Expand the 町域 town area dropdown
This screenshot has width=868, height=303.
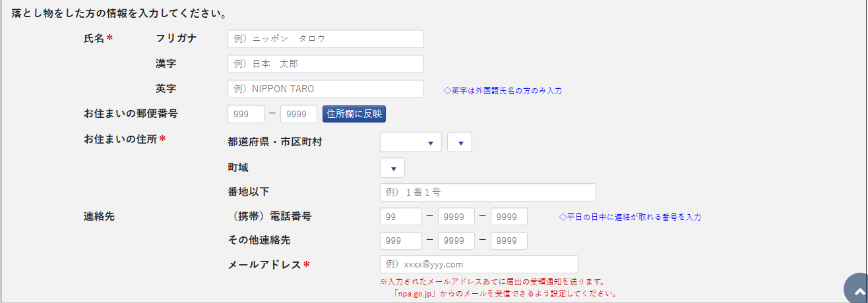click(392, 168)
